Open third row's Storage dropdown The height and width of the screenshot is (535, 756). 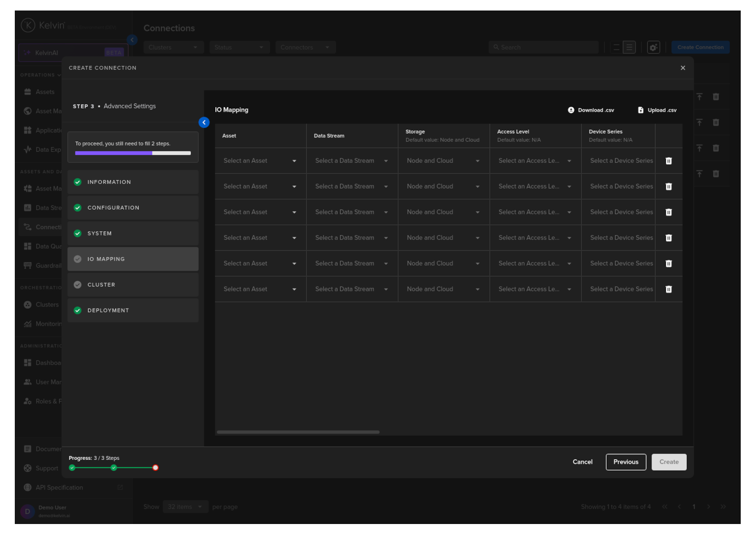(x=443, y=212)
